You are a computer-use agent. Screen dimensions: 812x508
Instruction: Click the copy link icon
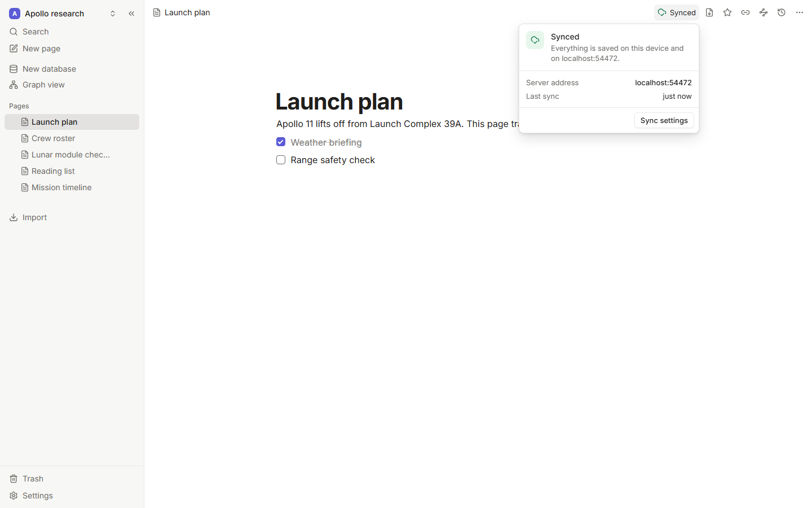pyautogui.click(x=745, y=12)
